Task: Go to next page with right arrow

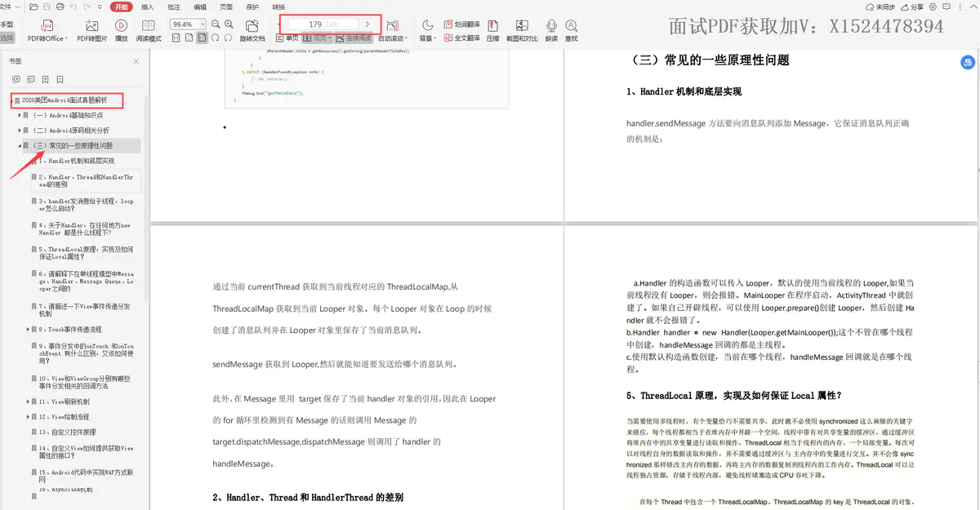Action: tap(368, 24)
